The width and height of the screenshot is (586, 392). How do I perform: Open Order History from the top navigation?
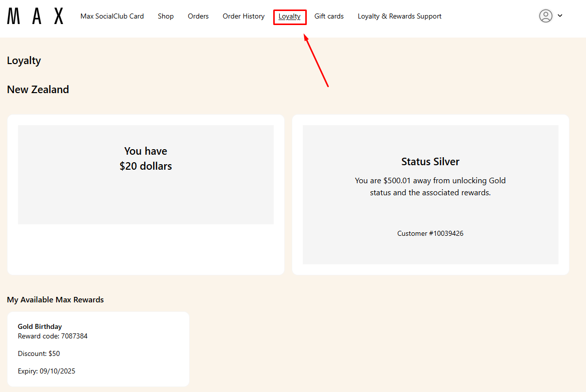pos(244,16)
